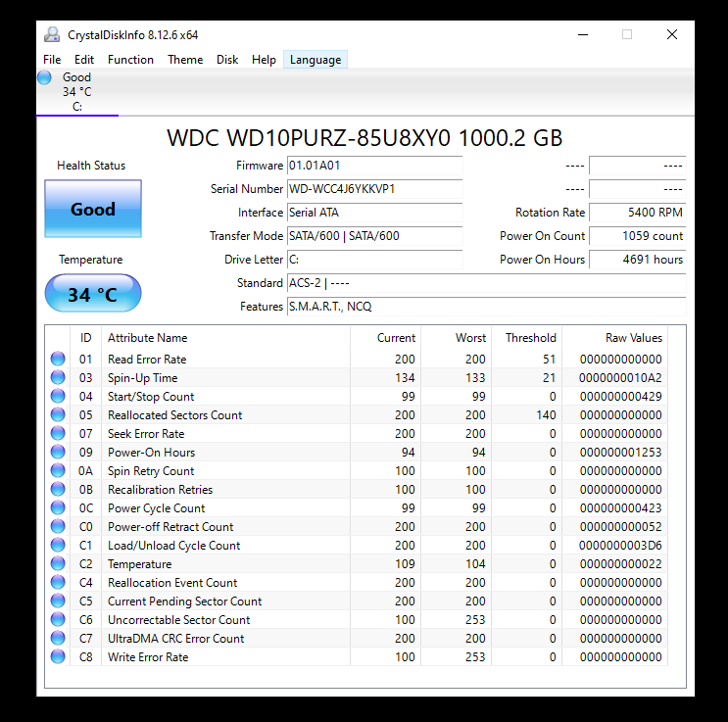The width and height of the screenshot is (728, 722).
Task: Click the Threshold column header
Action: click(x=526, y=338)
